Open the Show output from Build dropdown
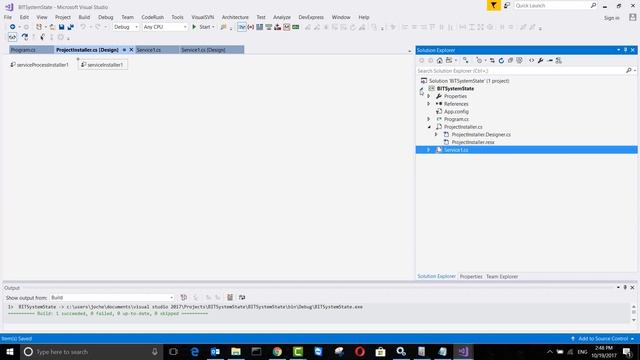The height and width of the screenshot is (360, 640). [112, 298]
